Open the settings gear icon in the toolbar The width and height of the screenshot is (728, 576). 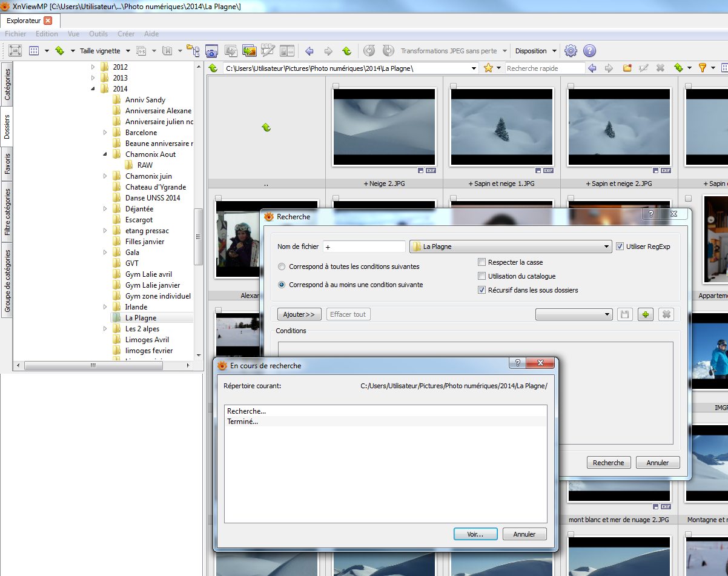[571, 51]
